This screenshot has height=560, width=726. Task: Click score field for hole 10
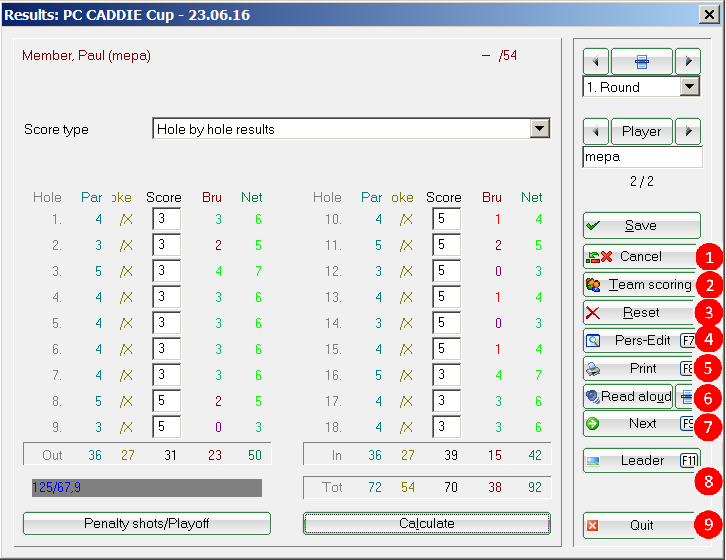(x=447, y=219)
